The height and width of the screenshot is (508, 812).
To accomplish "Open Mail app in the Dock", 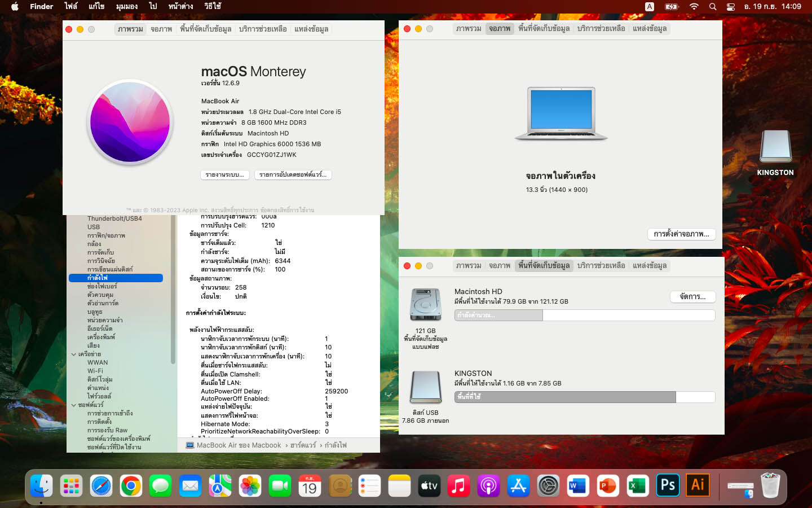I will pos(191,485).
